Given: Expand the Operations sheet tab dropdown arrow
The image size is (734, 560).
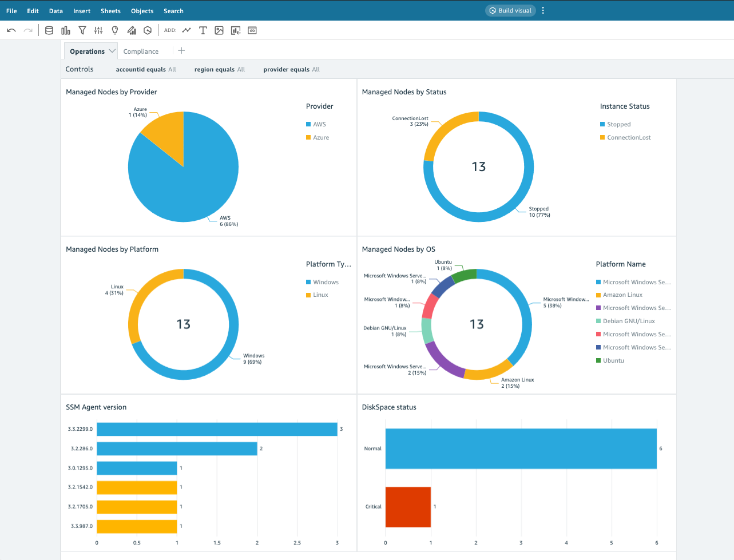Looking at the screenshot, I should [112, 51].
